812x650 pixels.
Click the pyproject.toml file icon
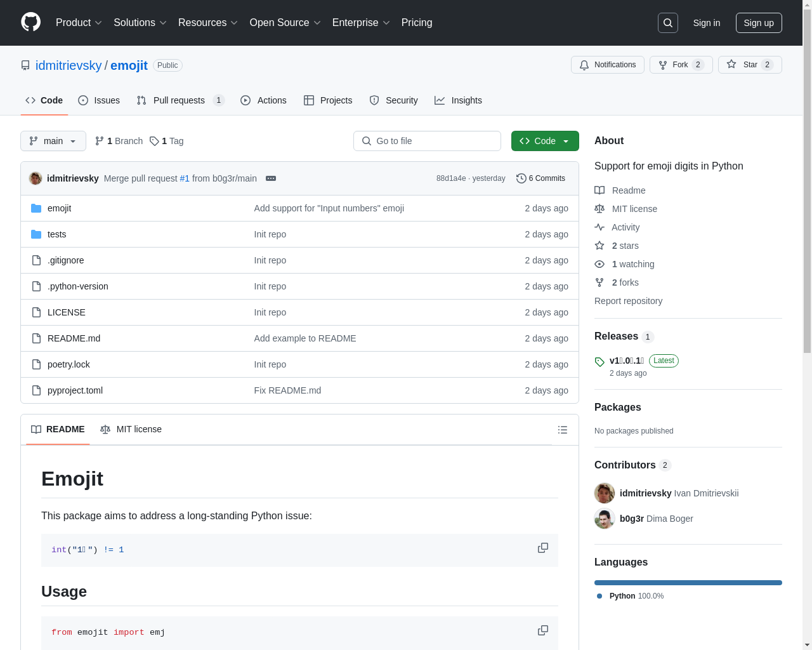pyautogui.click(x=36, y=390)
